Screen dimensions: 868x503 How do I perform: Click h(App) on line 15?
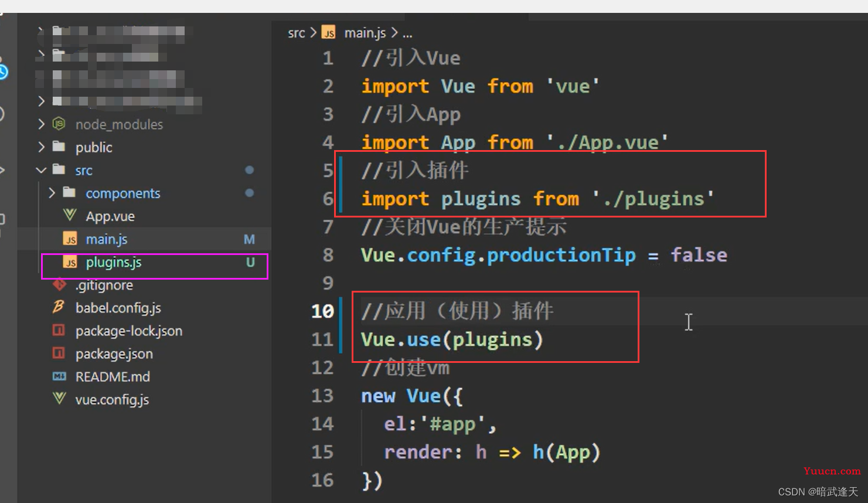click(567, 452)
